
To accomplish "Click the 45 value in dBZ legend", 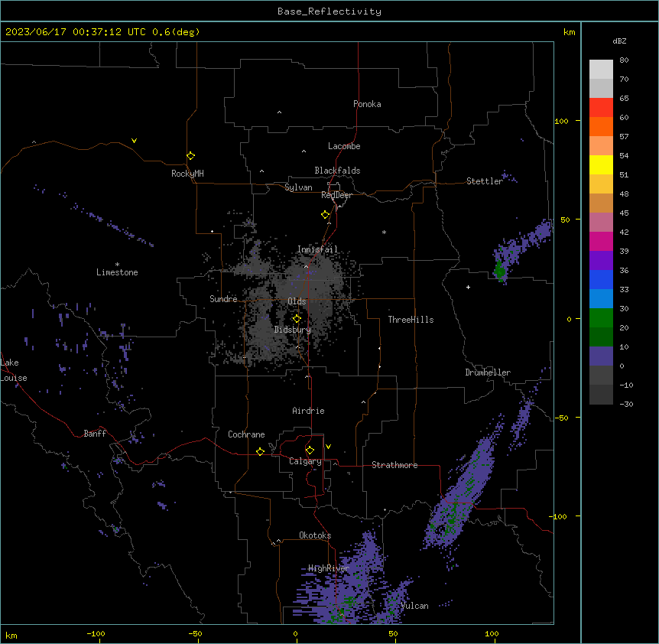I will click(624, 213).
